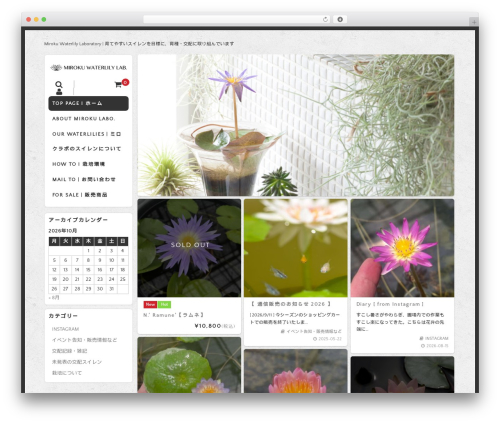Open the 未発表の交配スイレン category link
The width and height of the screenshot is (500, 423).
77,362
